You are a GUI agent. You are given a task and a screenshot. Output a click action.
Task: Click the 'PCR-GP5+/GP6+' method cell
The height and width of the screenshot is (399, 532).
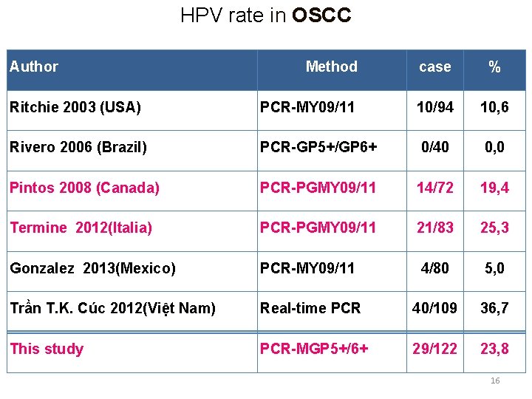click(318, 147)
